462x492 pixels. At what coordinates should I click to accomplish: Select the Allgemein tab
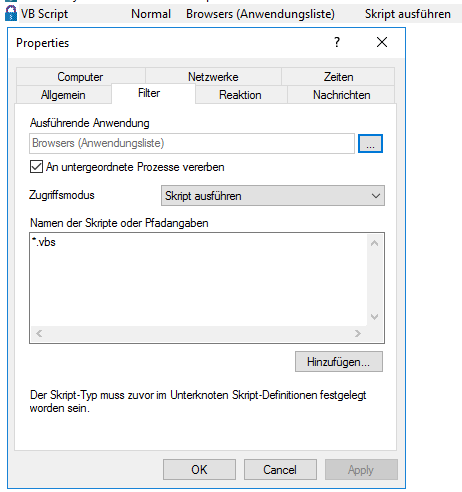coord(63,95)
